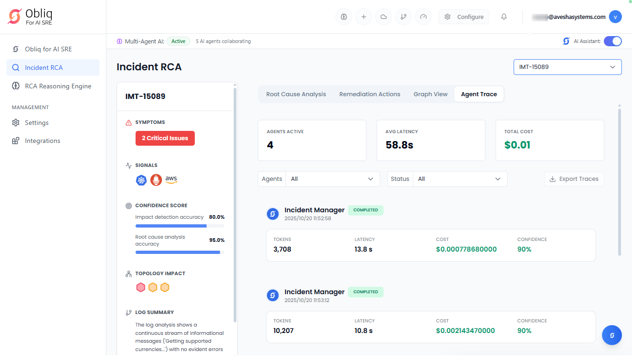Click the Prometheus signal icon
The height and width of the screenshot is (364, 632).
coord(156,180)
